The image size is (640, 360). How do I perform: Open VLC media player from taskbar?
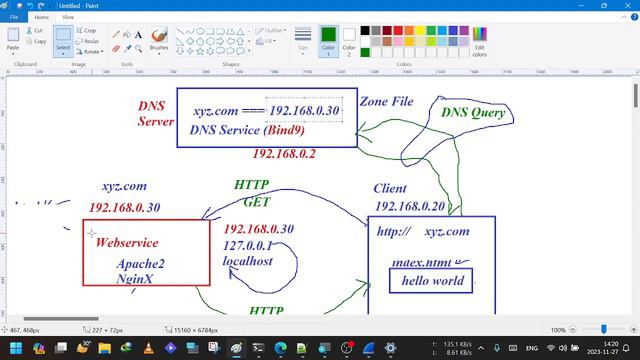149,348
